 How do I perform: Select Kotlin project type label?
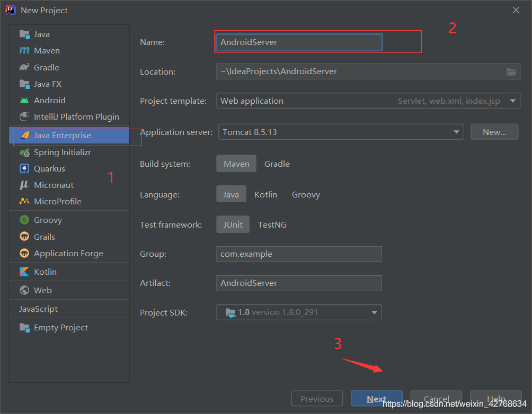pyautogui.click(x=45, y=272)
